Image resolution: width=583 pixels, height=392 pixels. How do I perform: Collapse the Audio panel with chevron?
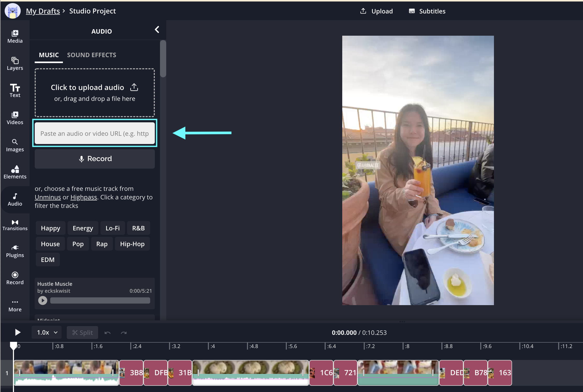[x=157, y=30]
